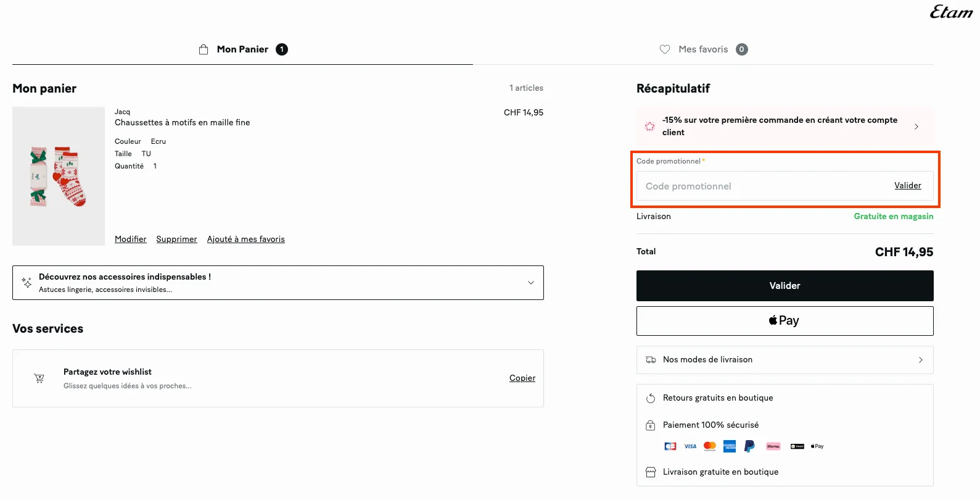Open the Chaussettes product thumbnail image
The image size is (980, 500).
point(59,177)
